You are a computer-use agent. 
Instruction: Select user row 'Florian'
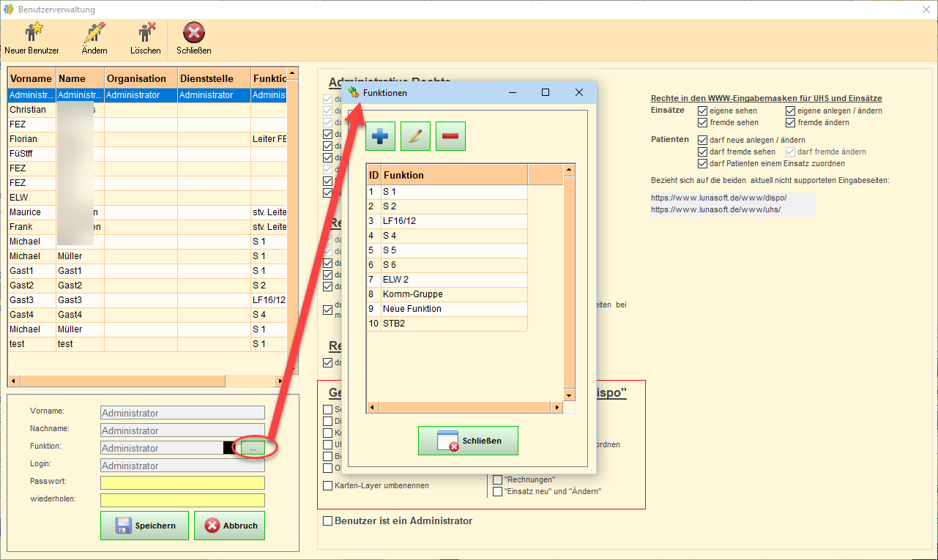[147, 139]
